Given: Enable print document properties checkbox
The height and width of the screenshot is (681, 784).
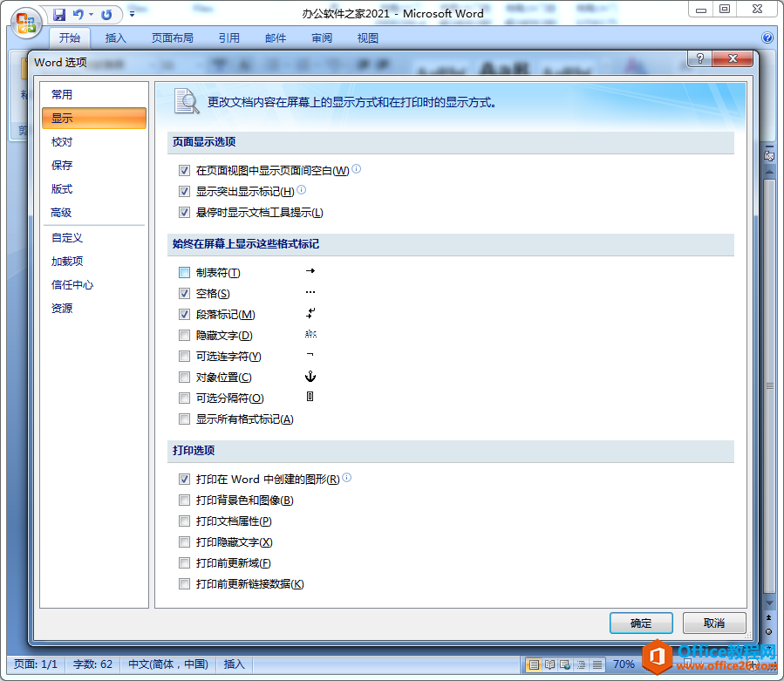Looking at the screenshot, I should click(184, 521).
